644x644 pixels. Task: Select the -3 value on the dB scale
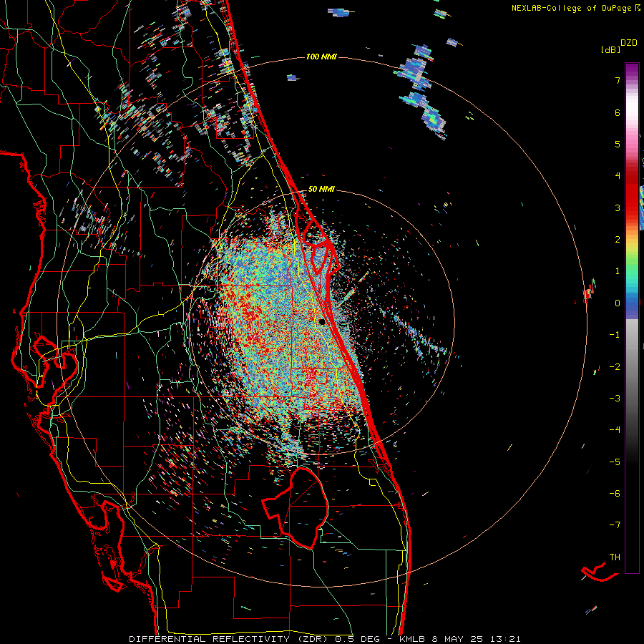pos(615,399)
